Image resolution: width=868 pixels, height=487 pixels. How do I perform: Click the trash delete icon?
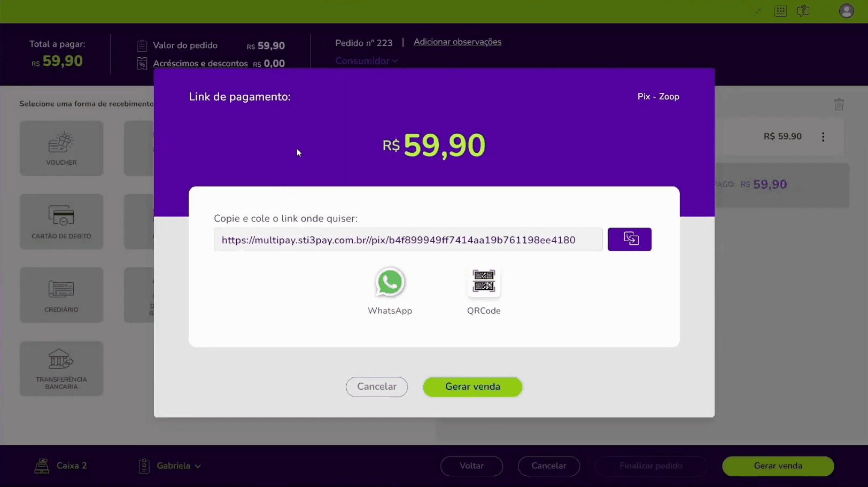(x=839, y=104)
